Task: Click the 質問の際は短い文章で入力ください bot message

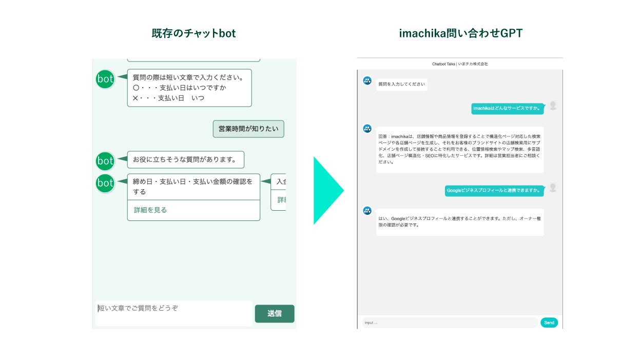Action: tap(189, 88)
